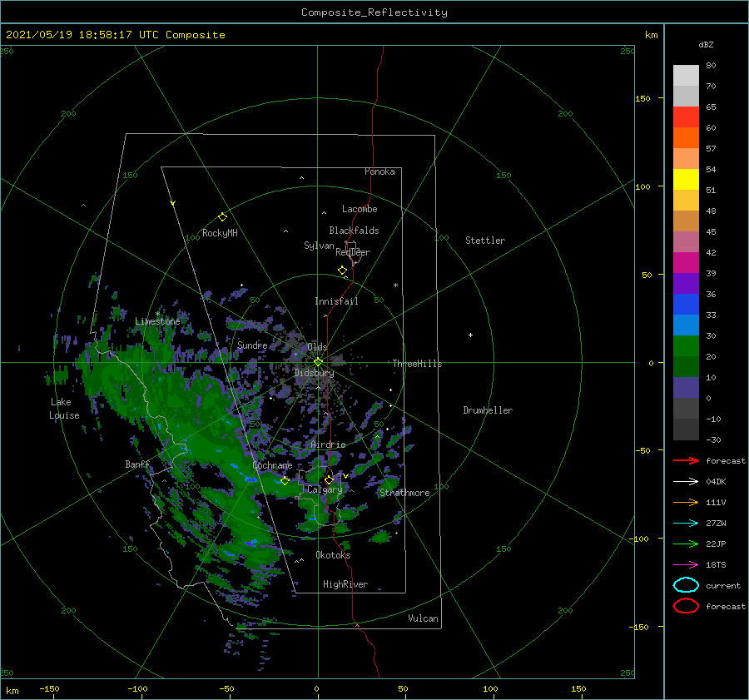Click the white 04DK arrow in legend
Screen dimensions: 749x700
click(686, 482)
